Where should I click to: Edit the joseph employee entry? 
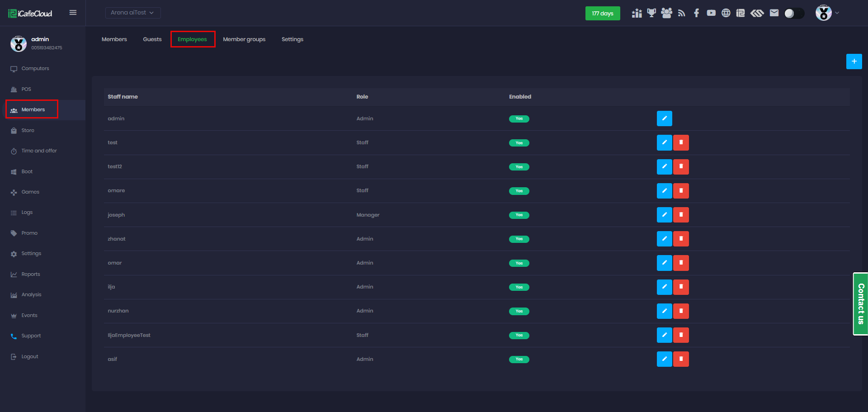tap(664, 215)
